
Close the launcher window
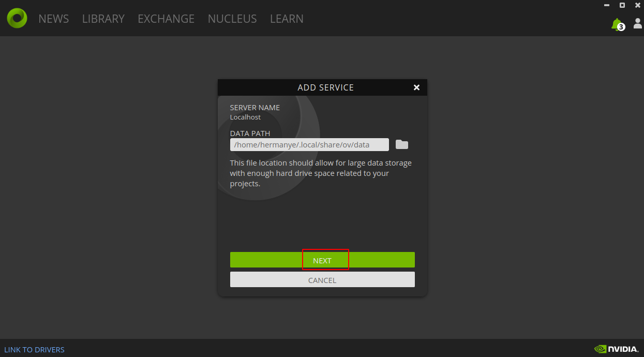pos(638,5)
